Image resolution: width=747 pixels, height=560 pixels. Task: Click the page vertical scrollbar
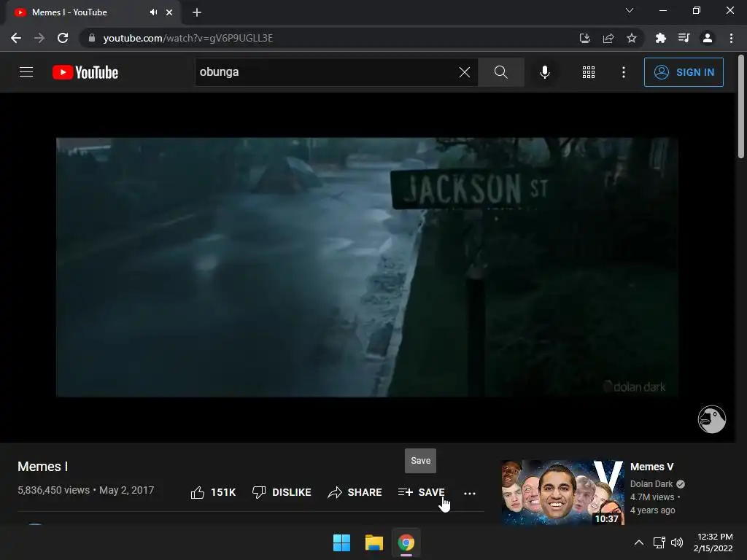741,107
